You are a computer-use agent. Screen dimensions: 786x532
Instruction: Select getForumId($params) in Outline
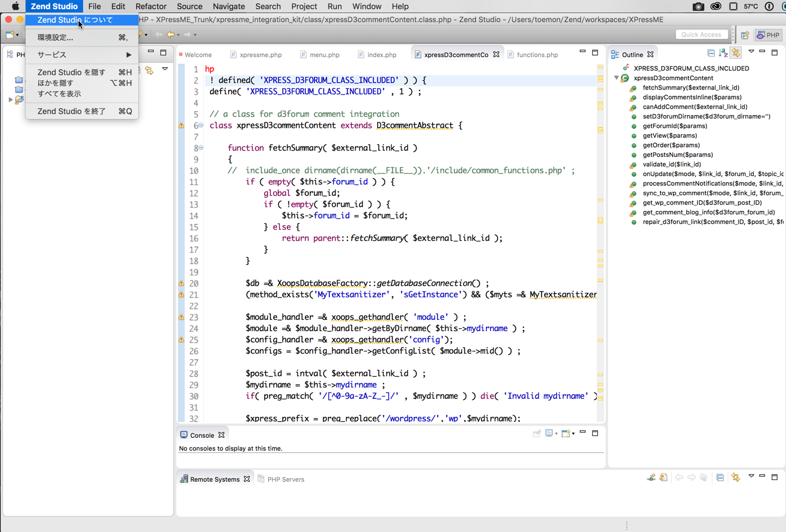[674, 126]
